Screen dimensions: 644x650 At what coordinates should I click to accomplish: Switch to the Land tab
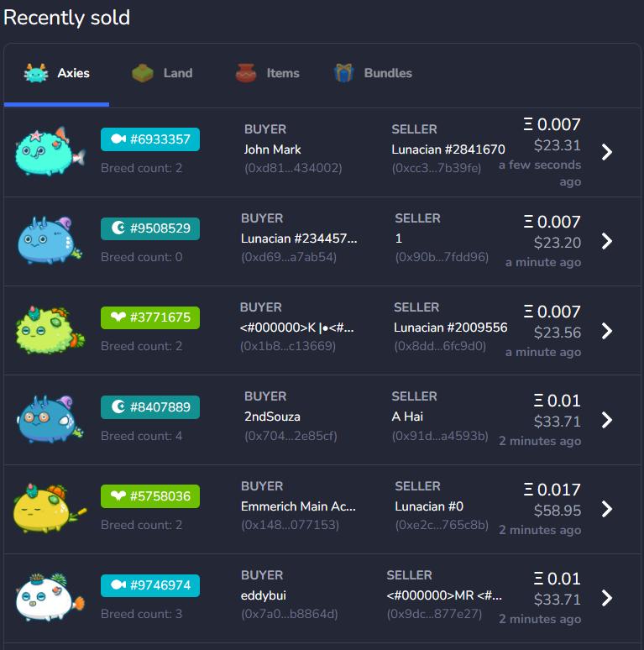(x=162, y=73)
